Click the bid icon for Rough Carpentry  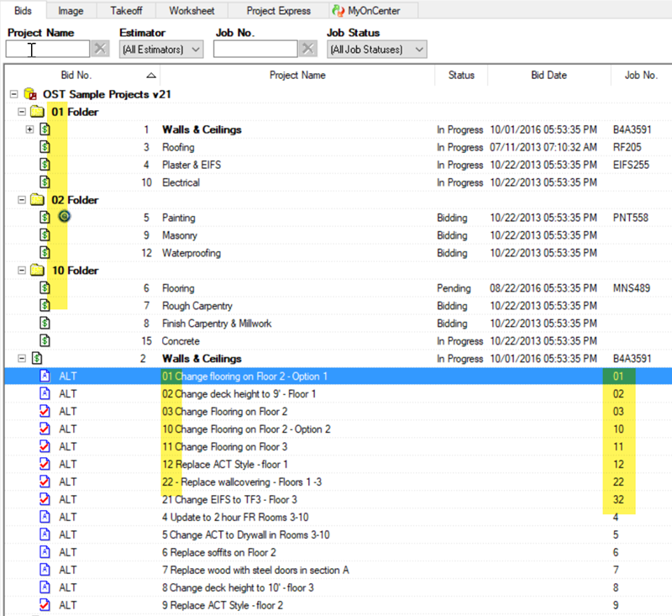[45, 305]
